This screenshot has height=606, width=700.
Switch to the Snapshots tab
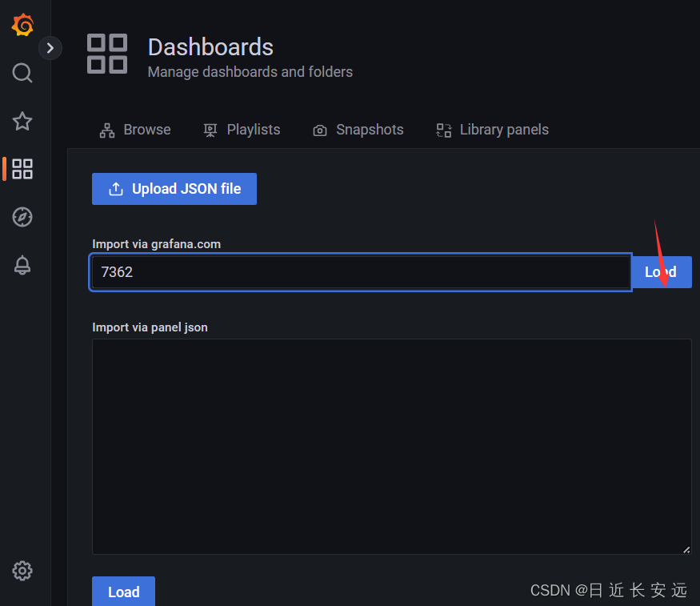[358, 130]
